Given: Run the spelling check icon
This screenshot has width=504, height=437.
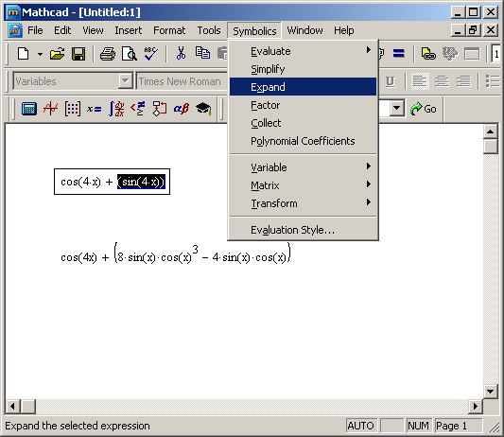Looking at the screenshot, I should pyautogui.click(x=150, y=54).
